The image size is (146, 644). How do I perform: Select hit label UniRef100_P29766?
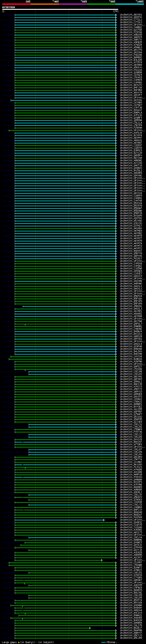(x=131, y=32)
